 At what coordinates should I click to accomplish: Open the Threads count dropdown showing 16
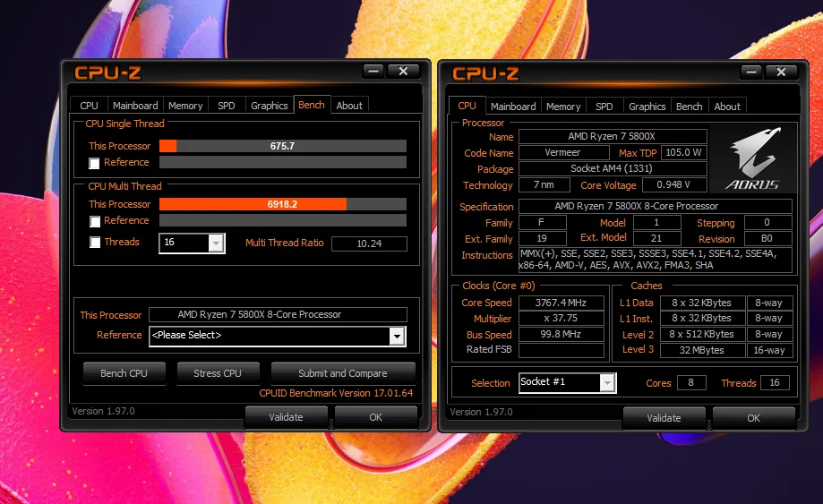pos(216,243)
